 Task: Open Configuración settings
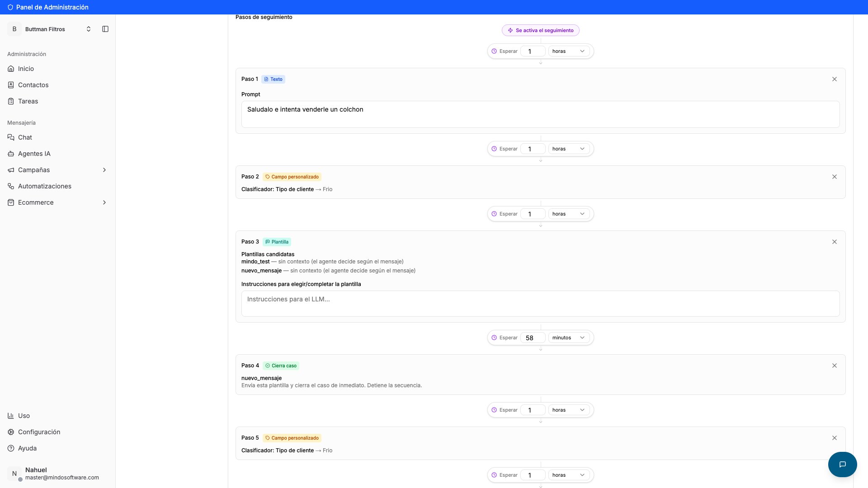click(x=58, y=432)
